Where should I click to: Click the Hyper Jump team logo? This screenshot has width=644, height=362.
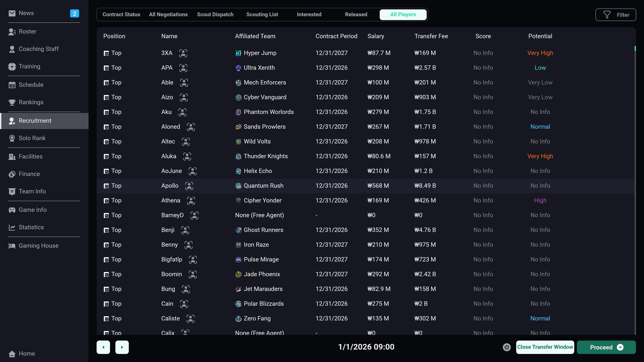(x=238, y=53)
